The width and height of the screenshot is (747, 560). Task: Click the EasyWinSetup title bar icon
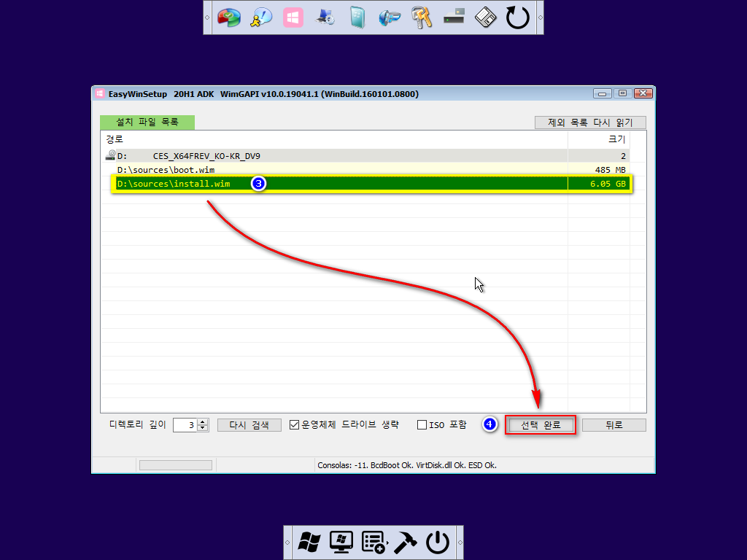click(99, 93)
